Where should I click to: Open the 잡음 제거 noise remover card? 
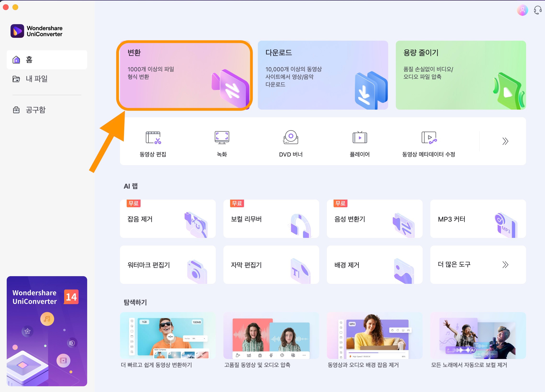[x=168, y=219]
